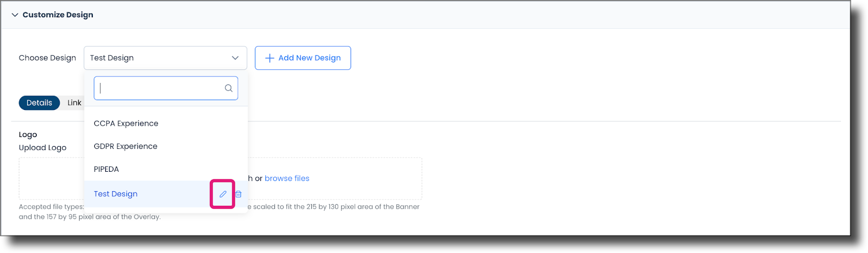Click the magnifier icon in the search box

coord(228,88)
